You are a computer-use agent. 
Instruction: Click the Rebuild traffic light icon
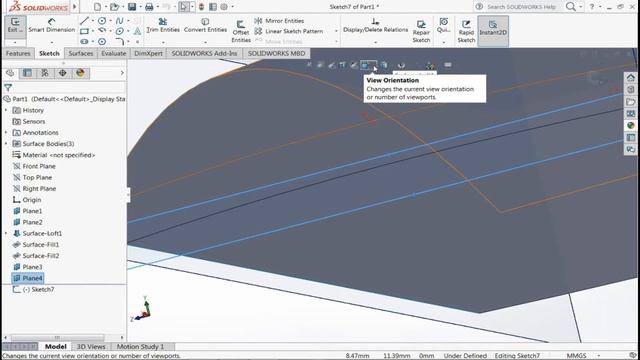[201, 7]
